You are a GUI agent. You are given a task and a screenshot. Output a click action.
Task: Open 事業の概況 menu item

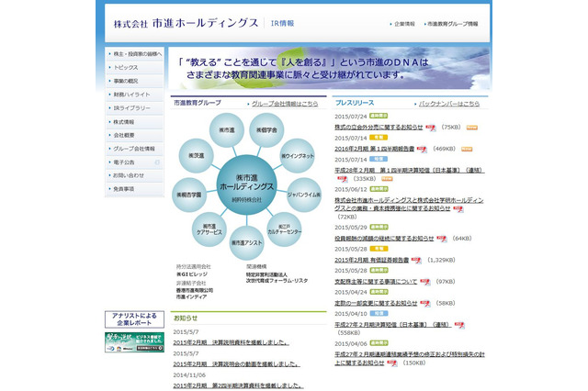click(135, 81)
